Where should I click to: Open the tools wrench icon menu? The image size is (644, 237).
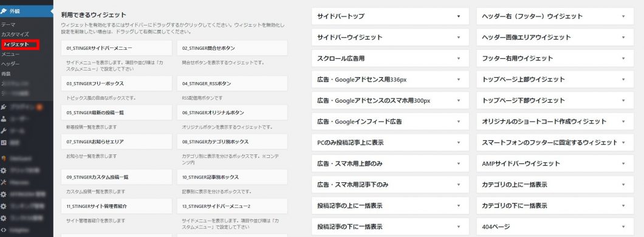[4, 131]
